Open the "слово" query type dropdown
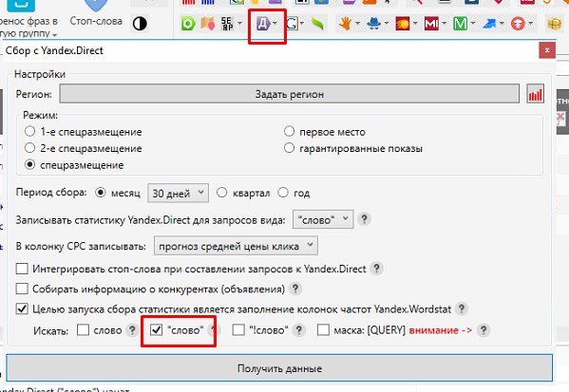569x392 pixels. [323, 219]
